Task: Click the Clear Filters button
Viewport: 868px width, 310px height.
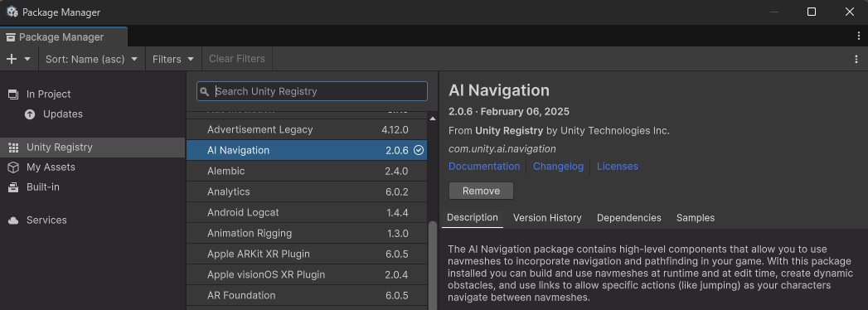Action: pyautogui.click(x=237, y=59)
